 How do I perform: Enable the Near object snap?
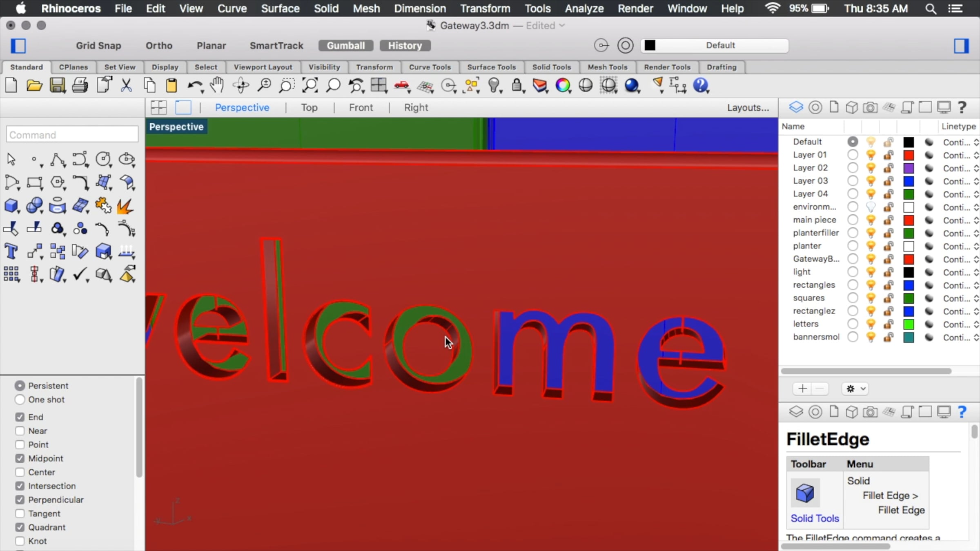20,431
